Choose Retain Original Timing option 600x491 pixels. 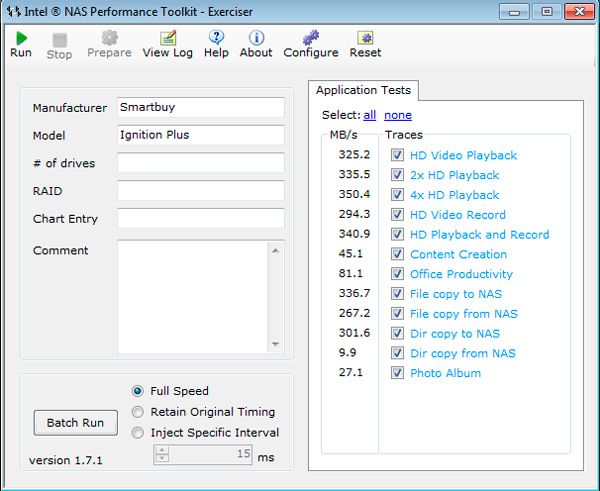(137, 412)
